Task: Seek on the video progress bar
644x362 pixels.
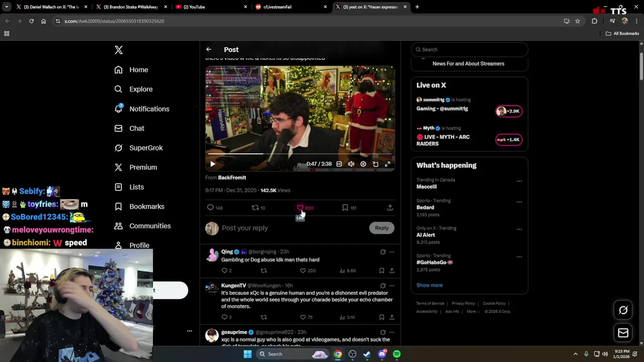Action: (x=300, y=154)
